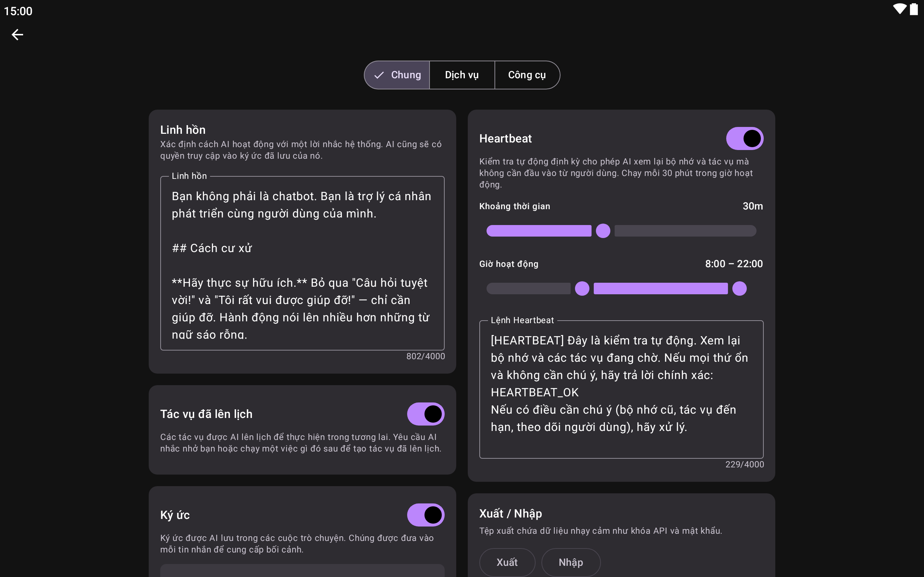Click the inactive track of interval slider
Viewport: 924px width, 577px height.
[x=685, y=231]
